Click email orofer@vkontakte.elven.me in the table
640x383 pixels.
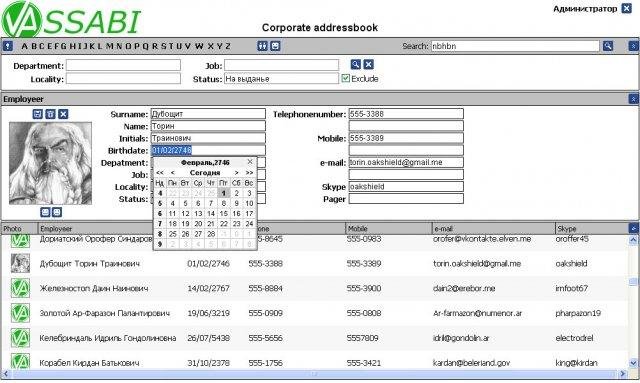(482, 238)
